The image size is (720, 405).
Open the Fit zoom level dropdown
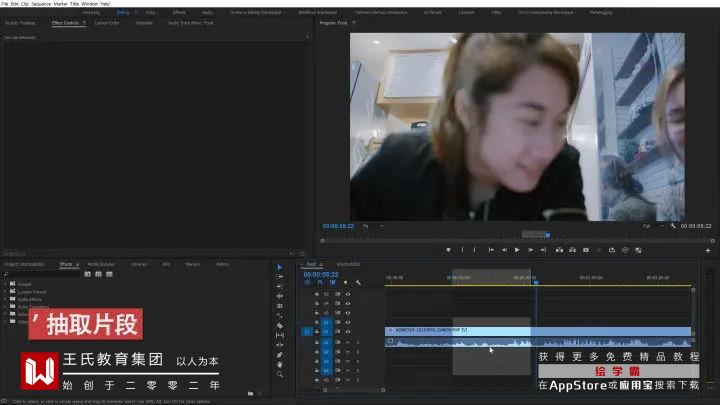click(373, 226)
